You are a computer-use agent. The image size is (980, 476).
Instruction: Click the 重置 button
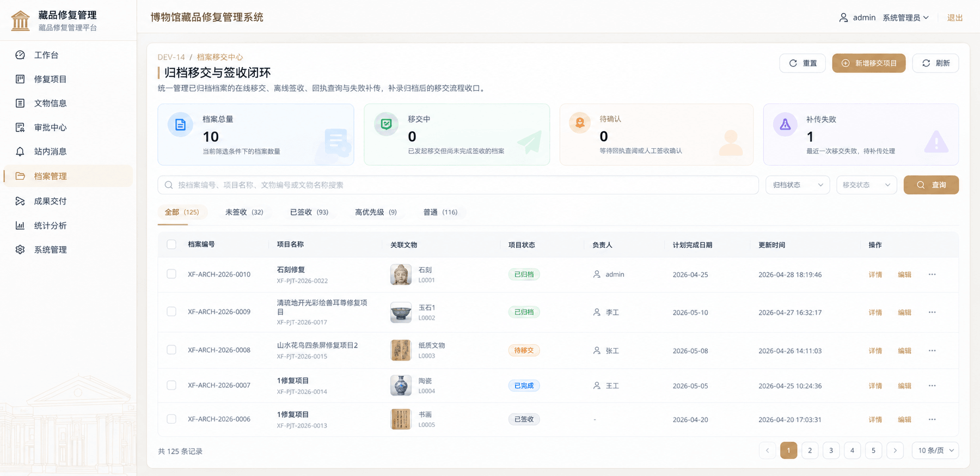coord(803,63)
